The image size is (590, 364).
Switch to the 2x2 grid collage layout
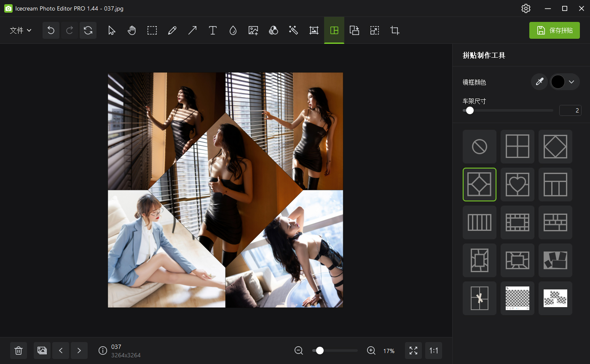[x=517, y=146]
